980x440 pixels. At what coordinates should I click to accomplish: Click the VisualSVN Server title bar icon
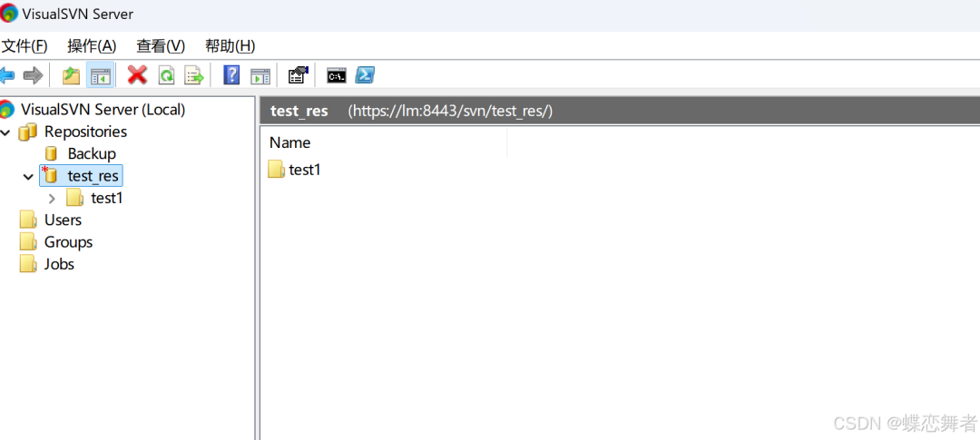point(9,13)
